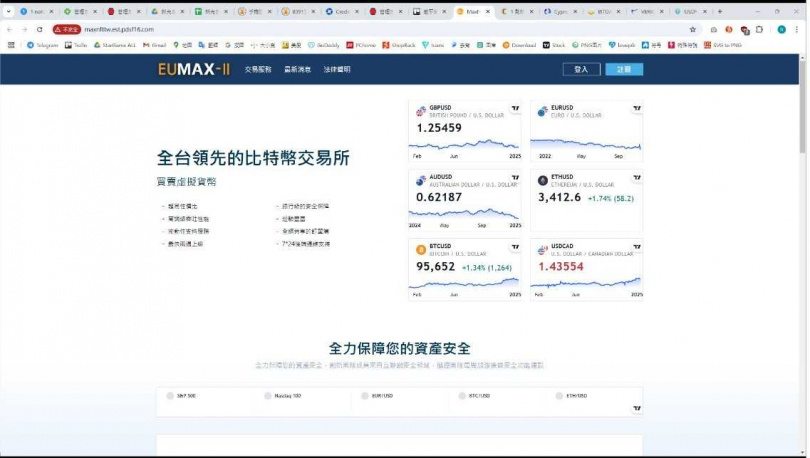810x458 pixels.
Task: Click the 註冊 register button
Action: [624, 69]
